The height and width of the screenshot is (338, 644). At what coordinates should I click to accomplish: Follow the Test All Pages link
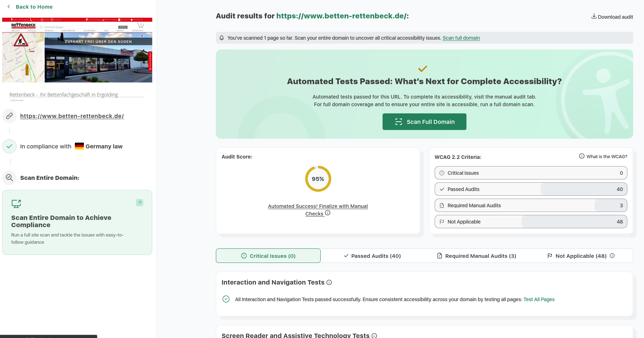[539, 299]
